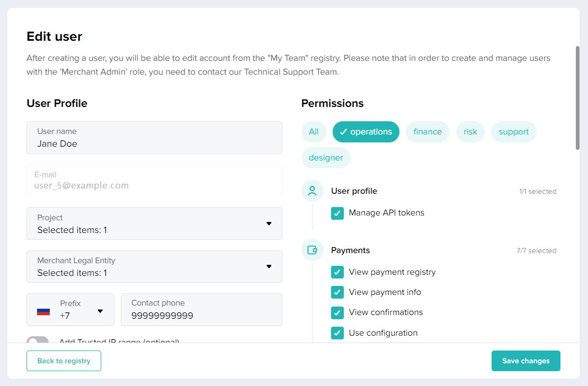The image size is (588, 386).
Task: Select the risk permission preset
Action: pyautogui.click(x=470, y=132)
